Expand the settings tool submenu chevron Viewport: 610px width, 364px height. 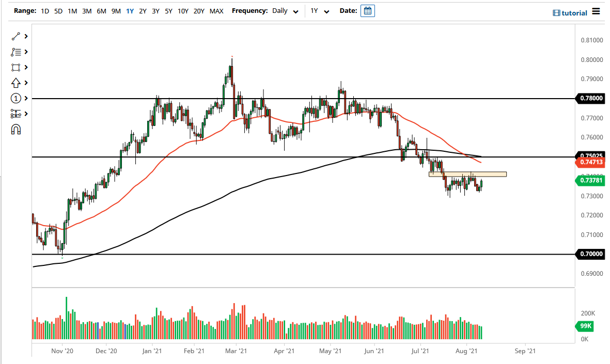click(x=26, y=114)
